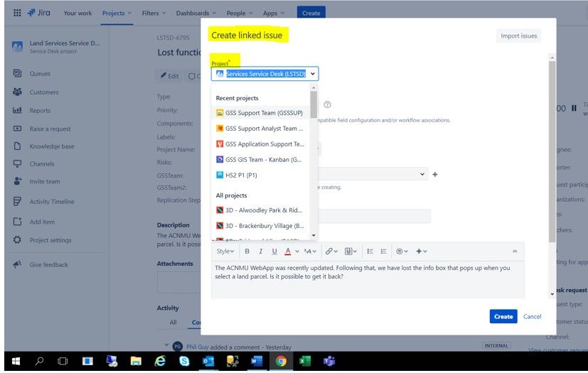Collapse the editor toolbar
This screenshot has height=373, width=588.
[x=515, y=252]
